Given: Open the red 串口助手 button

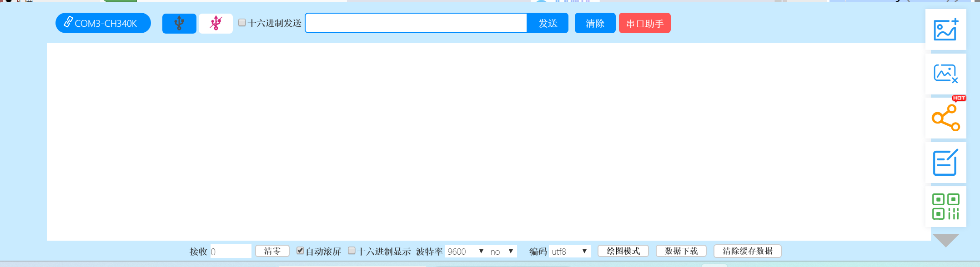Looking at the screenshot, I should tap(644, 23).
